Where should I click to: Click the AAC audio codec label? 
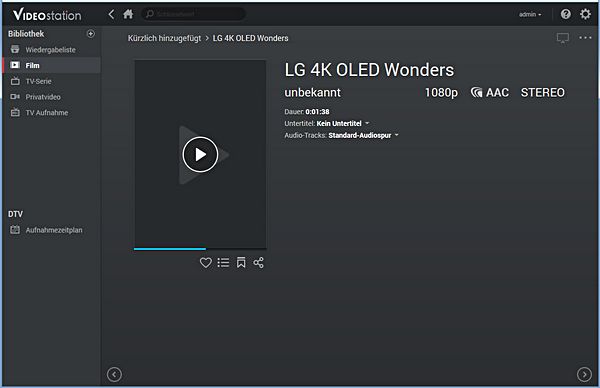490,93
